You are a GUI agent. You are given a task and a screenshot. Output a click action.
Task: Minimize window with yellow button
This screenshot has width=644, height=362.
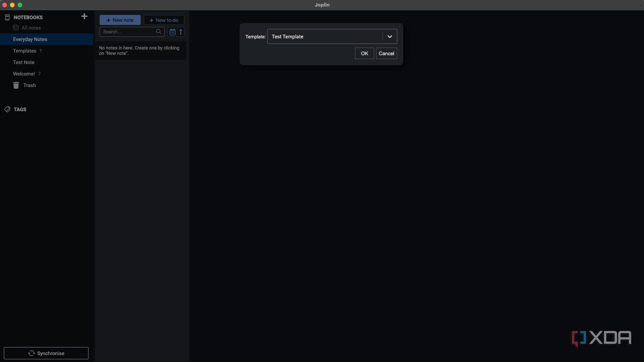tap(12, 5)
